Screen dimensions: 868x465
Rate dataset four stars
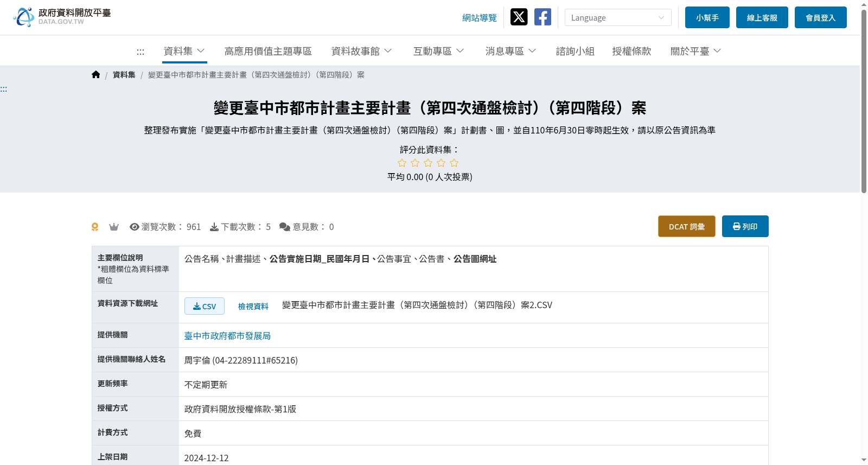pos(441,163)
